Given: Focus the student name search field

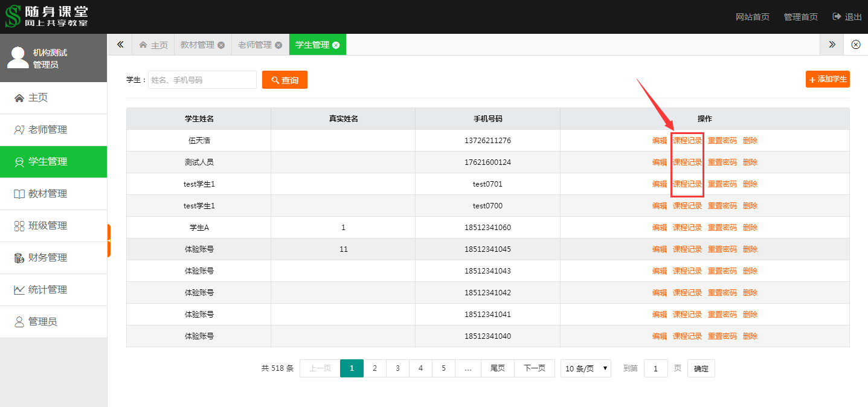Looking at the screenshot, I should 202,80.
